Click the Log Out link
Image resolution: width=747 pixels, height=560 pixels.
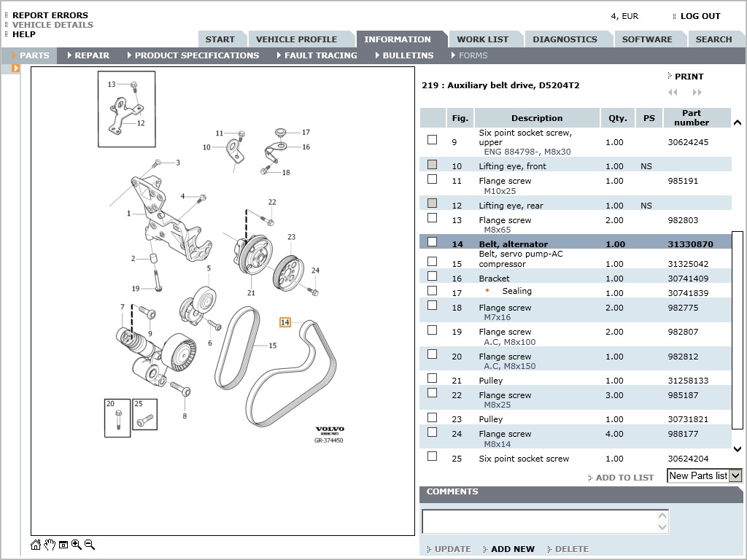point(700,16)
